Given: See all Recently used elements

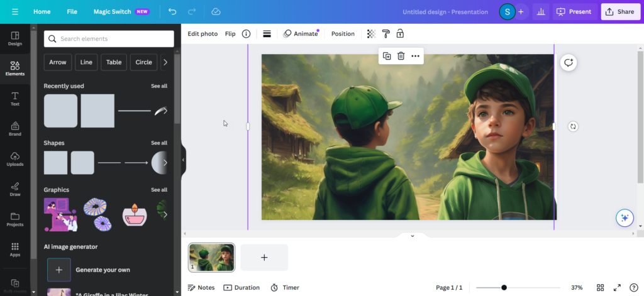Looking at the screenshot, I should (159, 86).
